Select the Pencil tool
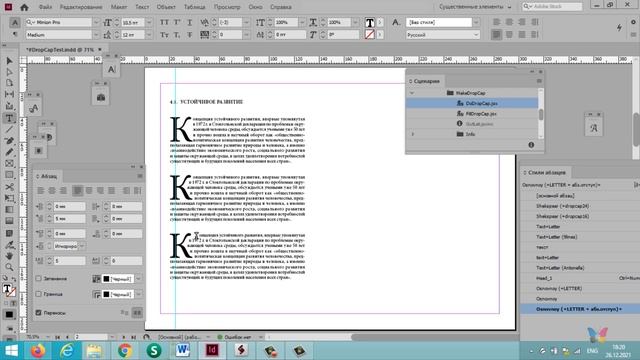This screenshot has width=640, height=360. click(x=9, y=152)
